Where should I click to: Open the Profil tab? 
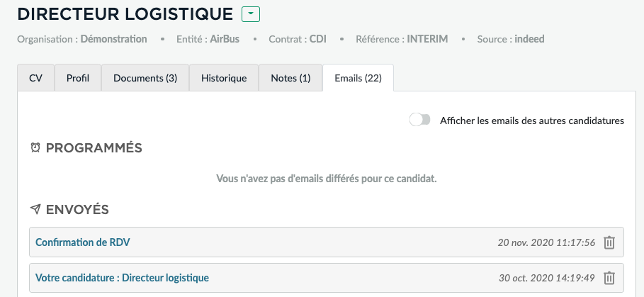point(78,78)
